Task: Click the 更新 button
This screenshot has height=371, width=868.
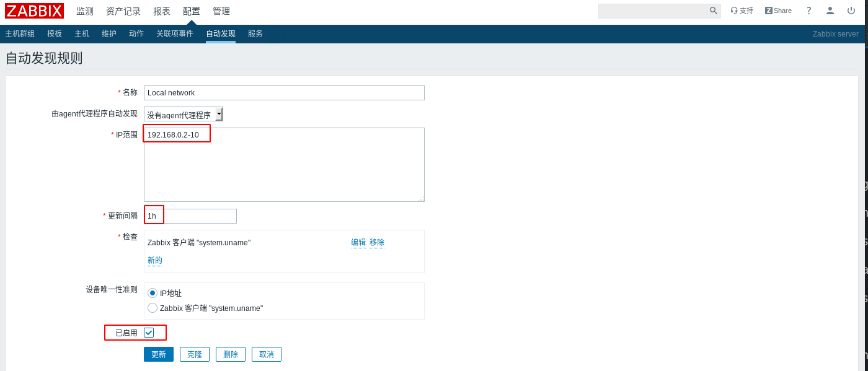Action: tap(159, 354)
